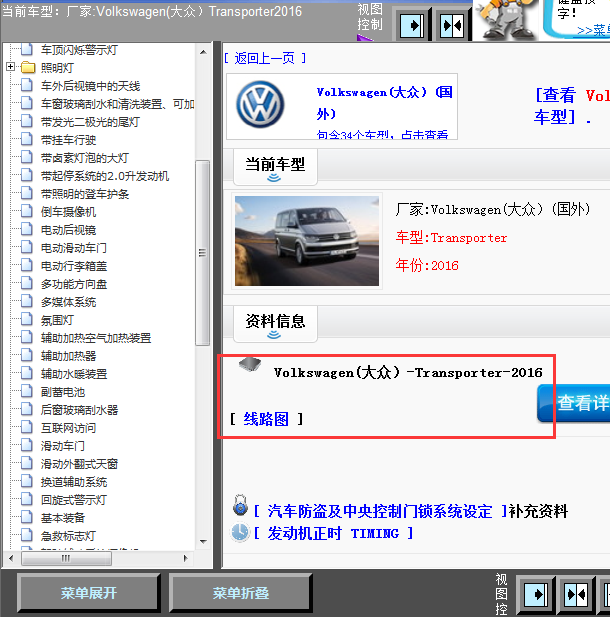
Task: Click the 资料信息 section chevron
Action: pos(274,335)
